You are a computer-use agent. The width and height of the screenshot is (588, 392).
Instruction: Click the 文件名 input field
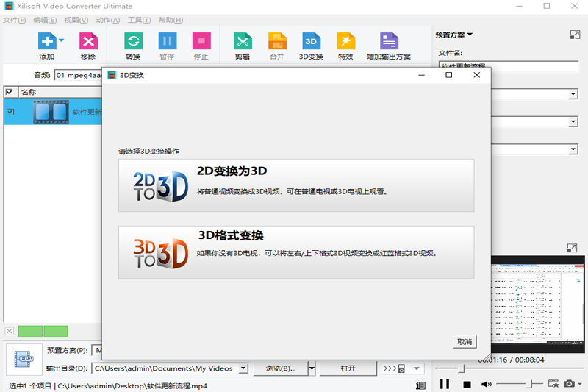509,65
